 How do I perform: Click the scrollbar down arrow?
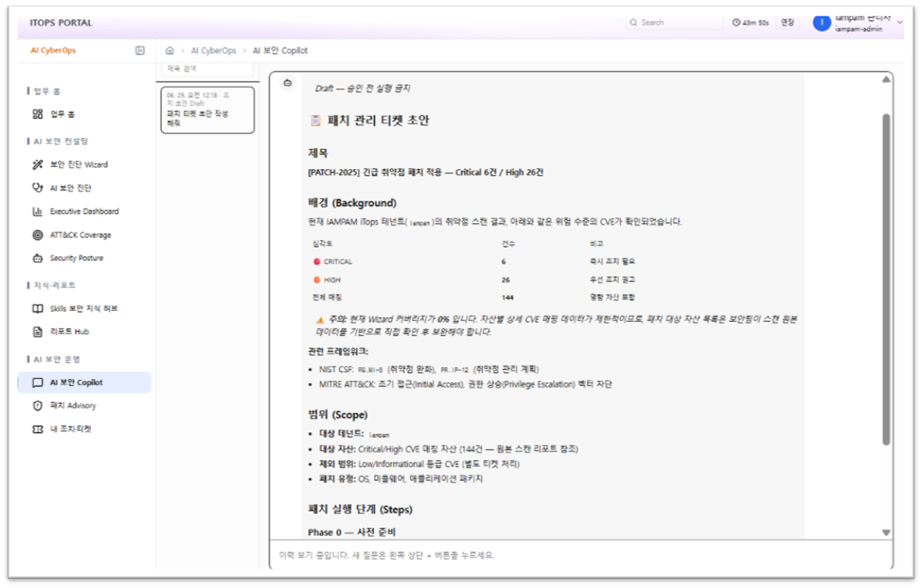coord(886,532)
